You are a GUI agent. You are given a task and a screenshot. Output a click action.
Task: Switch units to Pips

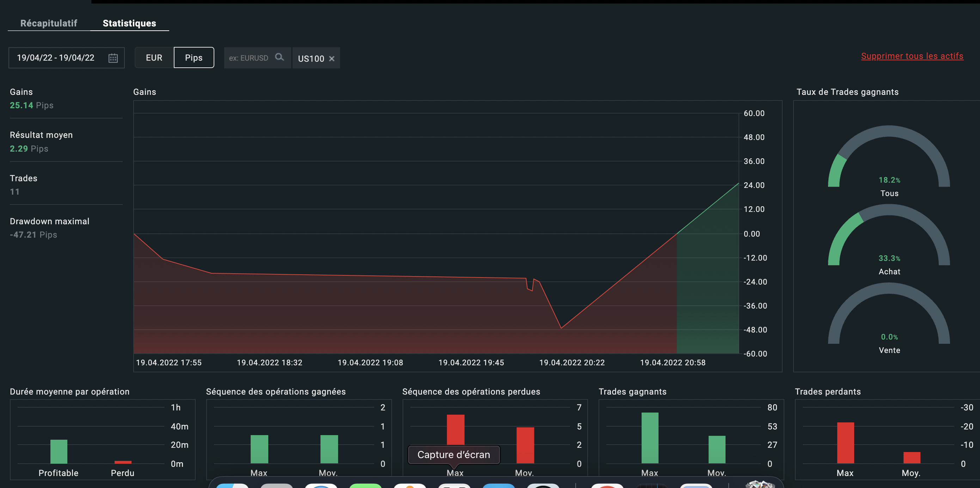pyautogui.click(x=194, y=58)
